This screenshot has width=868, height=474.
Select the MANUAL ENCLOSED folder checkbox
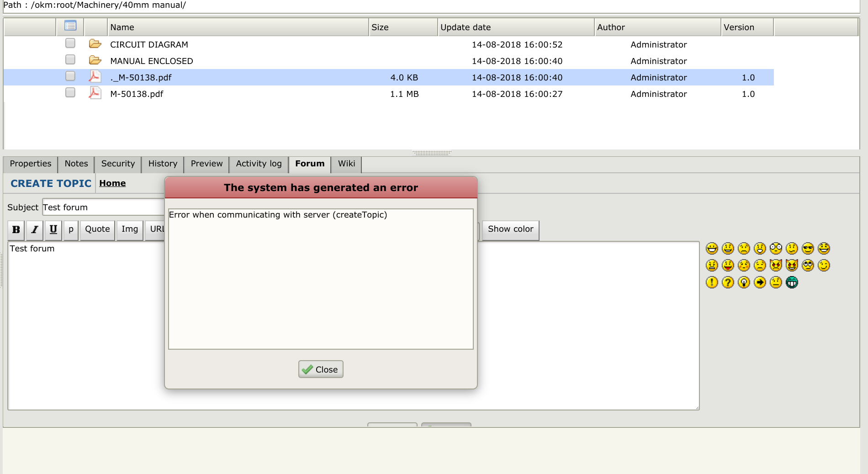click(x=70, y=60)
